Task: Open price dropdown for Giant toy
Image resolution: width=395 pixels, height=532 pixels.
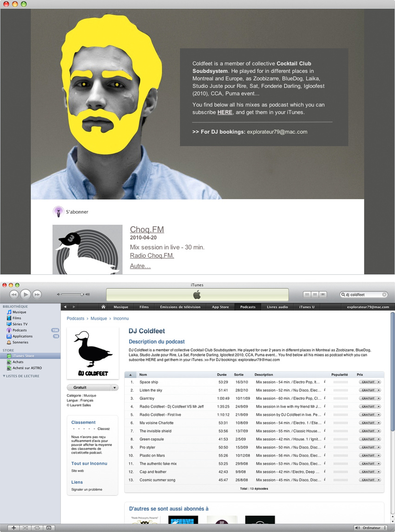Action: click(x=379, y=398)
